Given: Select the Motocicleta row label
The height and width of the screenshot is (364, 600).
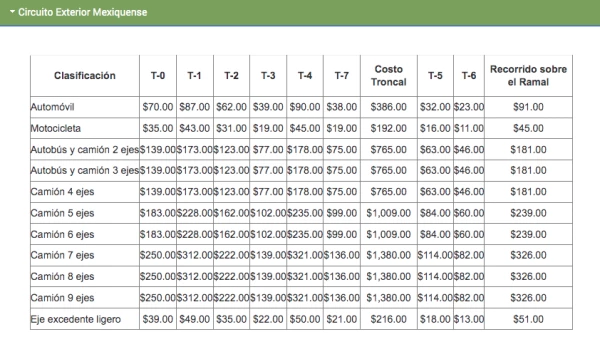Looking at the screenshot, I should tap(56, 128).
